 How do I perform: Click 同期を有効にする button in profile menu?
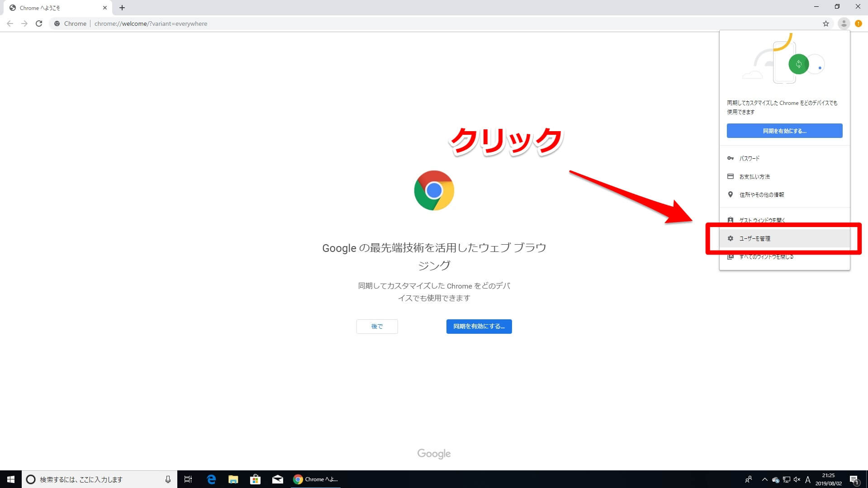(x=784, y=131)
